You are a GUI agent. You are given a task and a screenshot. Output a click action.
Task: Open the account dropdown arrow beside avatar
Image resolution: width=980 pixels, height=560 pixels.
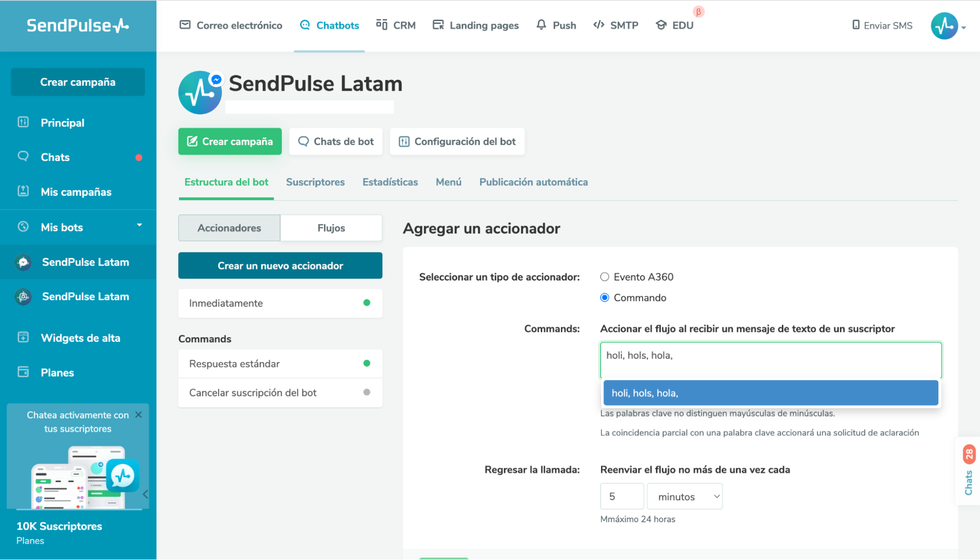(964, 28)
